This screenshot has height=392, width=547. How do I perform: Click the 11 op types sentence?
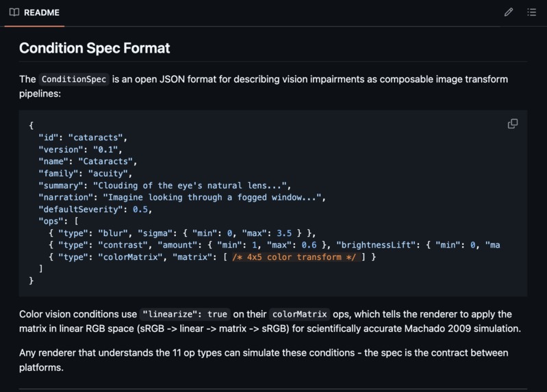(x=264, y=360)
